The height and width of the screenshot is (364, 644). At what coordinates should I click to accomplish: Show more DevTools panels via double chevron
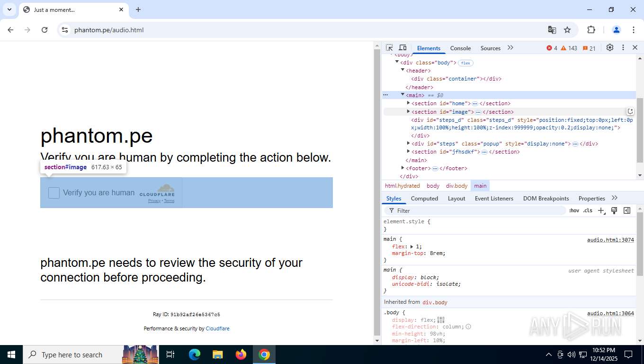(x=510, y=48)
